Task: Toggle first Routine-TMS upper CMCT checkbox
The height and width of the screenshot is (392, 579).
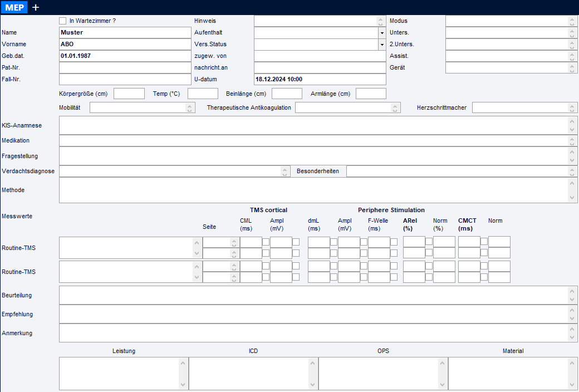Action: point(484,242)
